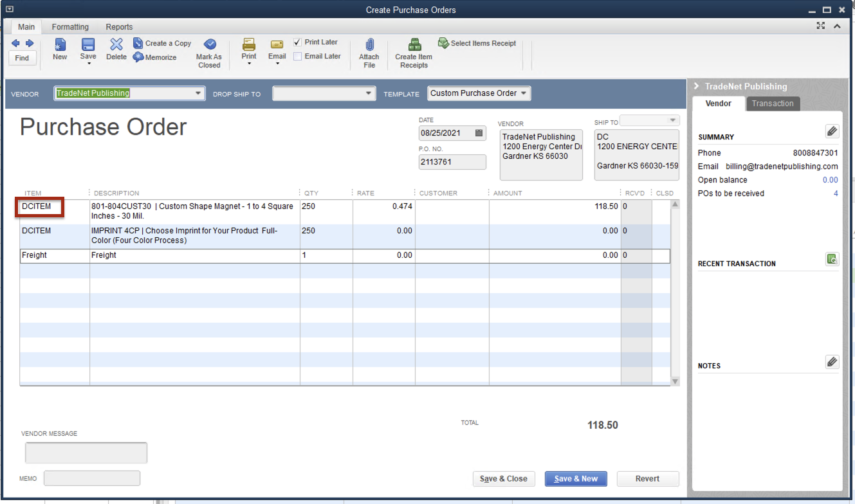855x504 pixels.
Task: Open POs to be received count 4
Action: point(836,194)
